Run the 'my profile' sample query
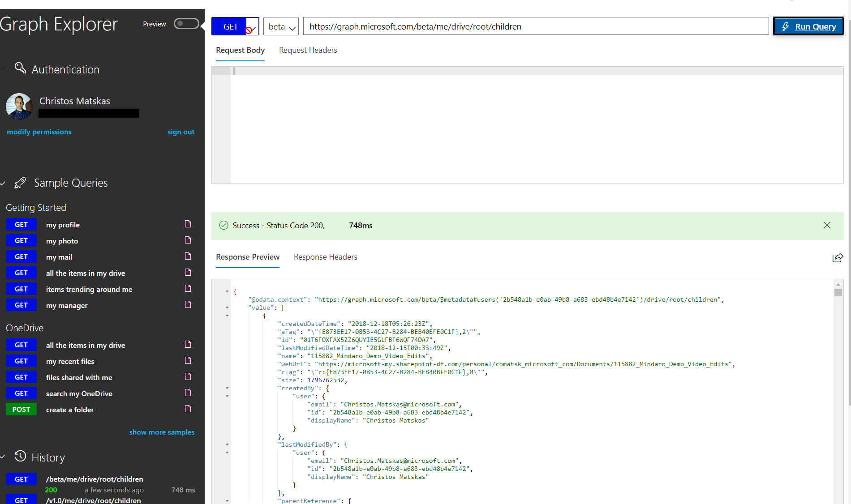This screenshot has height=504, width=851. (x=63, y=225)
